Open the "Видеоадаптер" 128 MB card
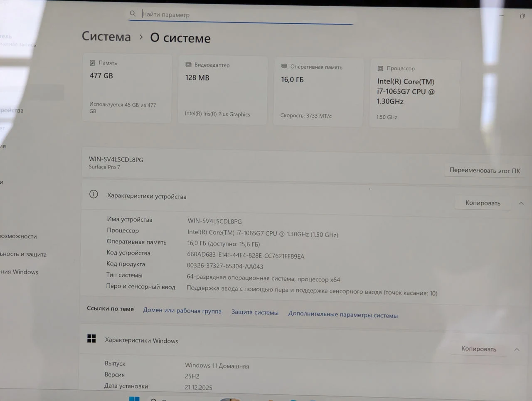 click(x=223, y=90)
